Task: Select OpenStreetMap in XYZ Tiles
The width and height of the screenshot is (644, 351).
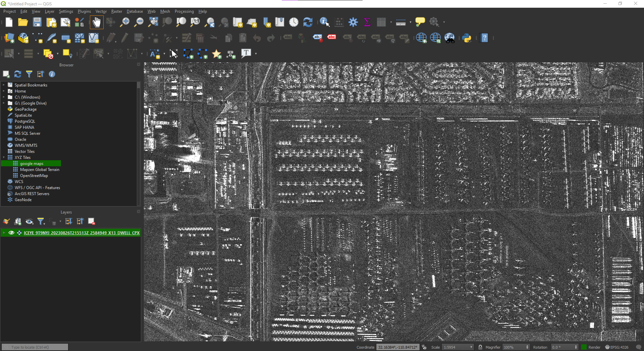Action: pos(34,176)
